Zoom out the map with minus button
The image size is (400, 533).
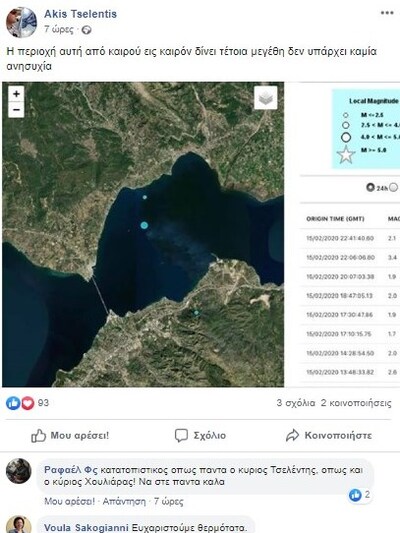pos(16,110)
